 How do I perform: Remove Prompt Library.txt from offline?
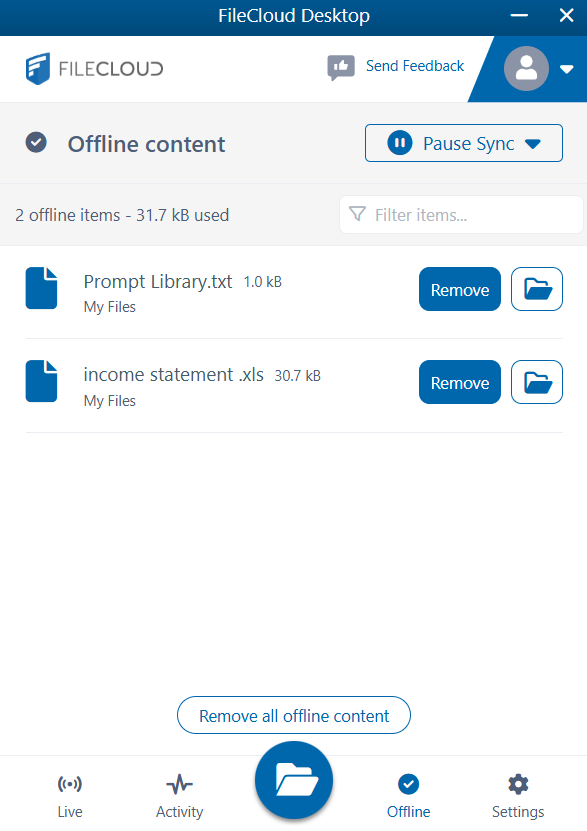point(460,289)
